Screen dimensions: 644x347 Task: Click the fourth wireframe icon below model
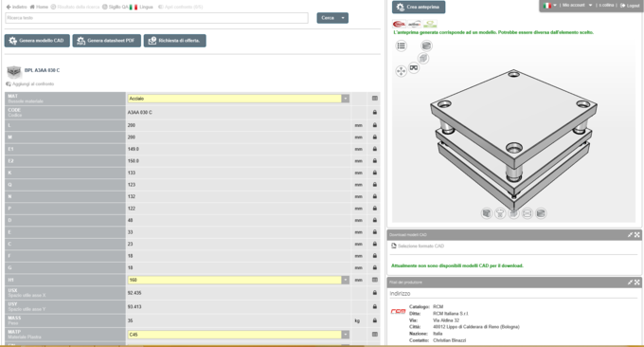(x=527, y=213)
